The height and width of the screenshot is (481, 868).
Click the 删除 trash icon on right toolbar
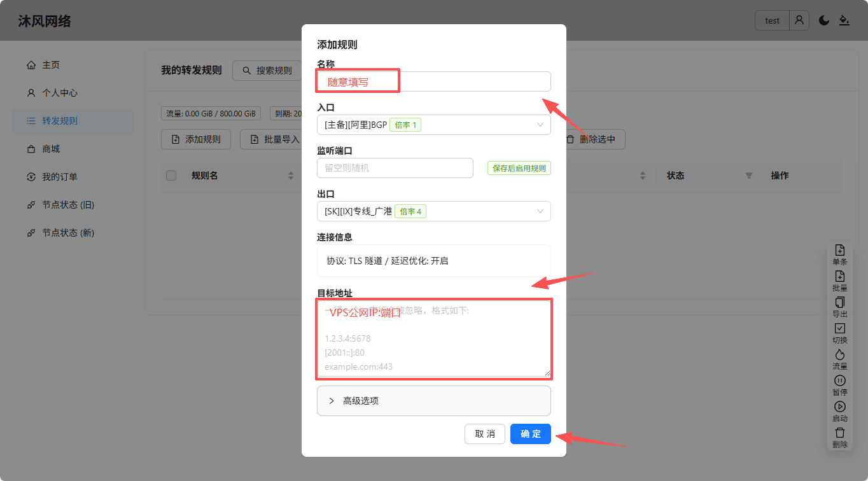tap(840, 437)
